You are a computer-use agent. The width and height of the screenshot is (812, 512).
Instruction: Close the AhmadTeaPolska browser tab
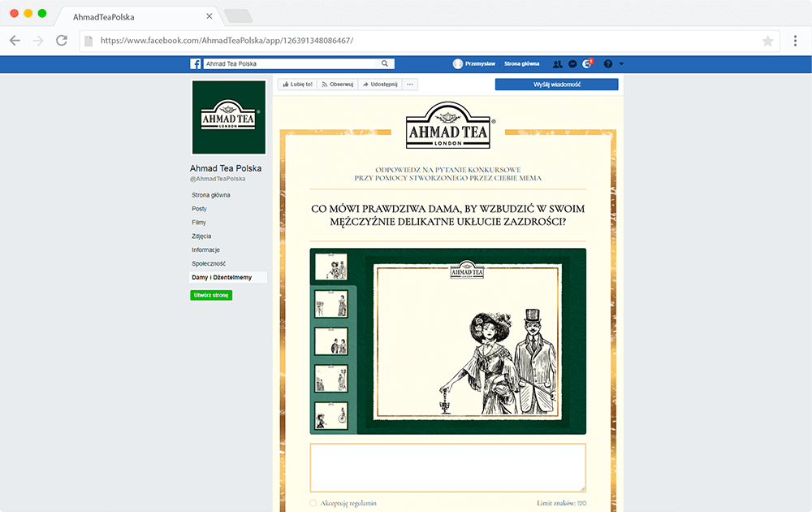tap(209, 16)
